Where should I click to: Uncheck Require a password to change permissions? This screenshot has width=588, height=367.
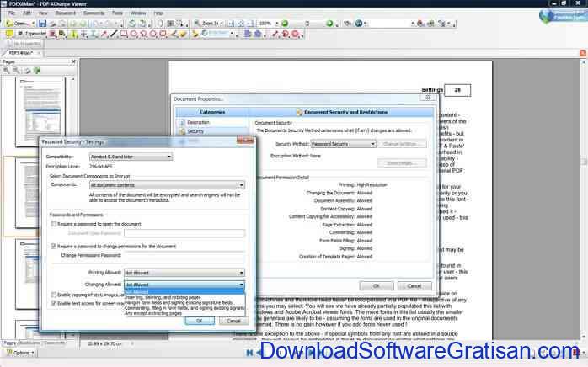click(54, 247)
